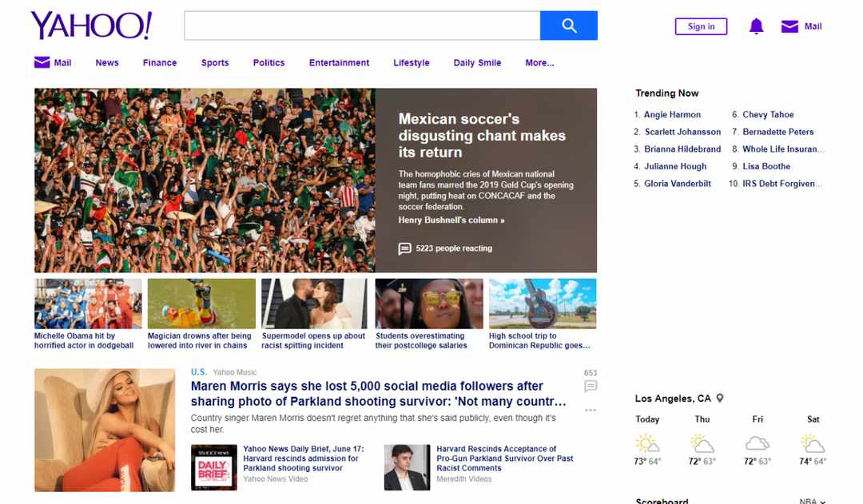Open Supermodel racist spitting incident caption
863x504 pixels.
click(x=313, y=340)
